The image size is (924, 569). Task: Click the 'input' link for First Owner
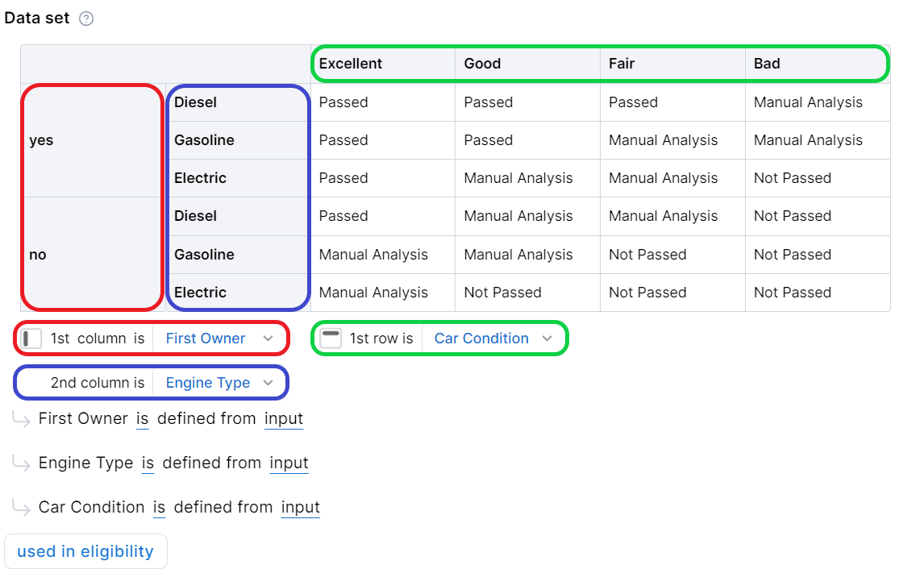click(284, 419)
